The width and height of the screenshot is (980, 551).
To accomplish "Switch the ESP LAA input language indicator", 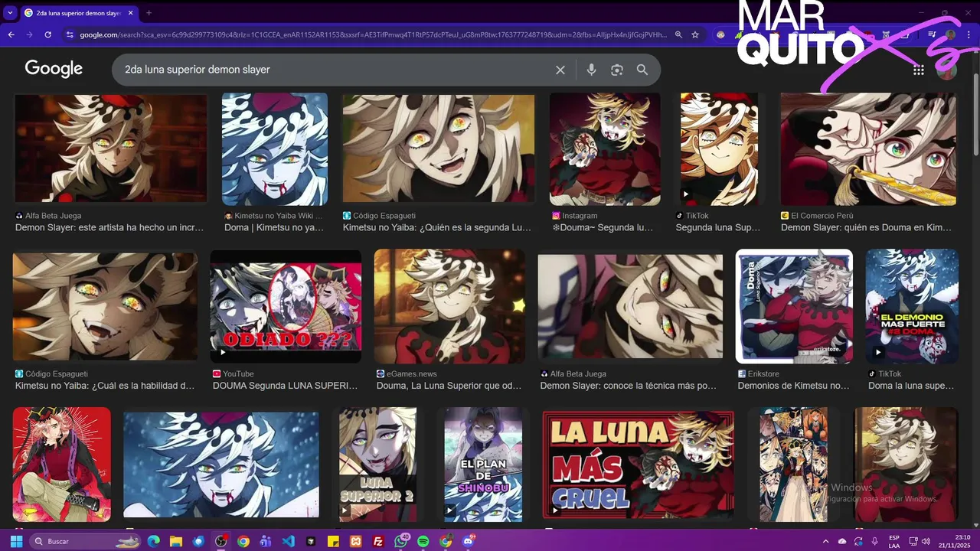I will pos(893,541).
